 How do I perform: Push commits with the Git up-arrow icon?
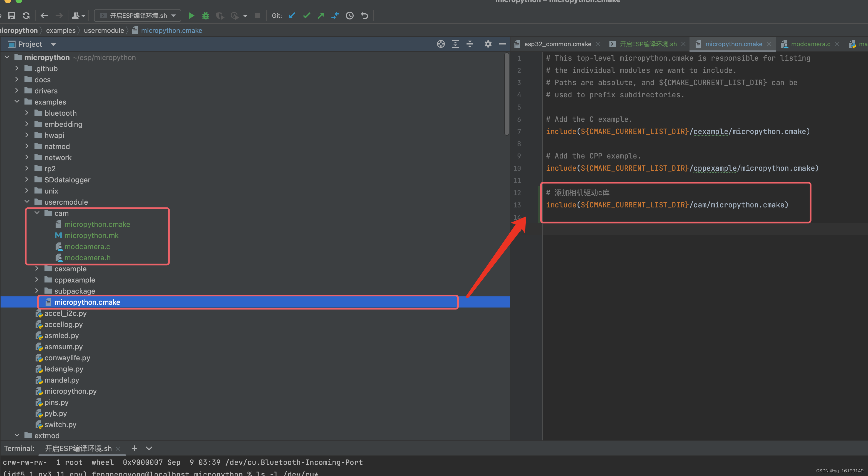(321, 16)
